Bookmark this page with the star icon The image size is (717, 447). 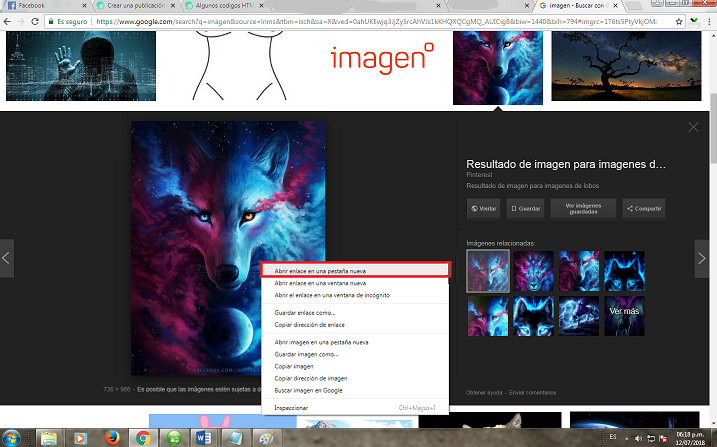[x=679, y=21]
